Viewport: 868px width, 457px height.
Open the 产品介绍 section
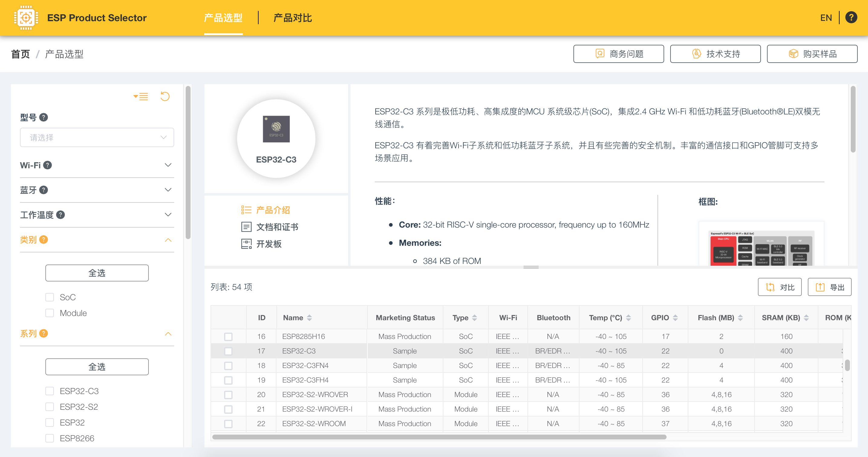pyautogui.click(x=273, y=210)
